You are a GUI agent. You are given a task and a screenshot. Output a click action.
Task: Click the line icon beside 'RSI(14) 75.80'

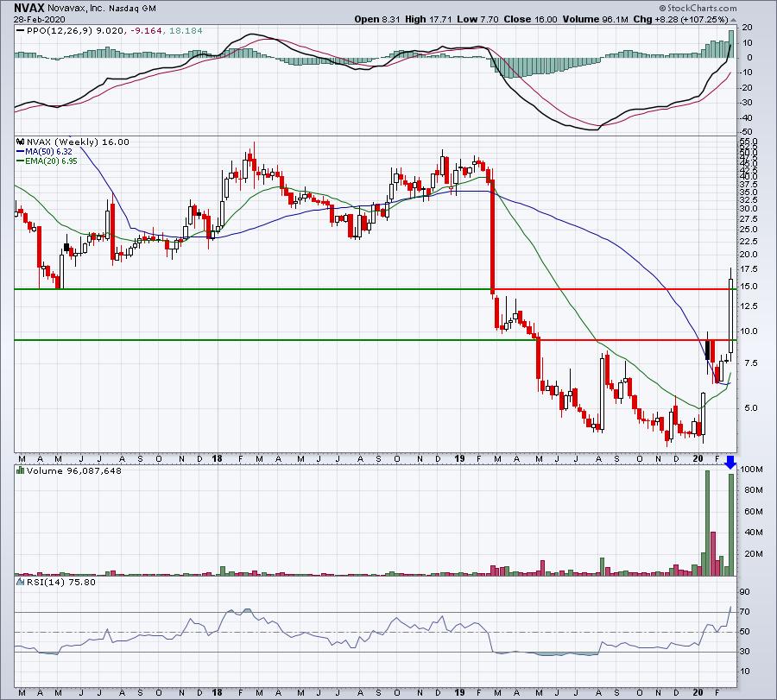pyautogui.click(x=21, y=582)
